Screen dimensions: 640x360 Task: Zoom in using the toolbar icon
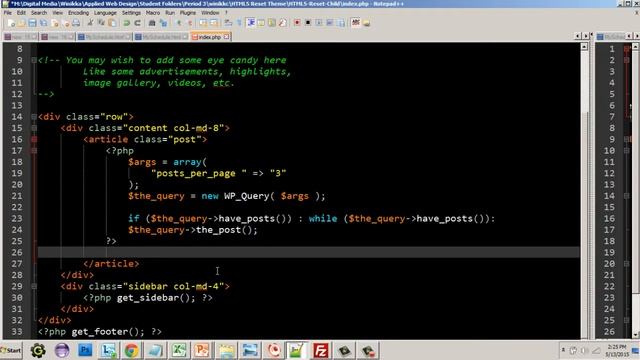(x=178, y=23)
